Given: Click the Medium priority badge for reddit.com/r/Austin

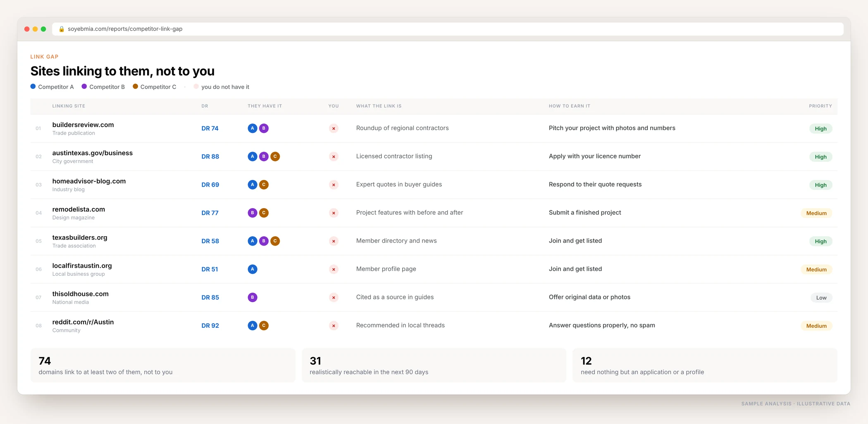Looking at the screenshot, I should click(816, 326).
